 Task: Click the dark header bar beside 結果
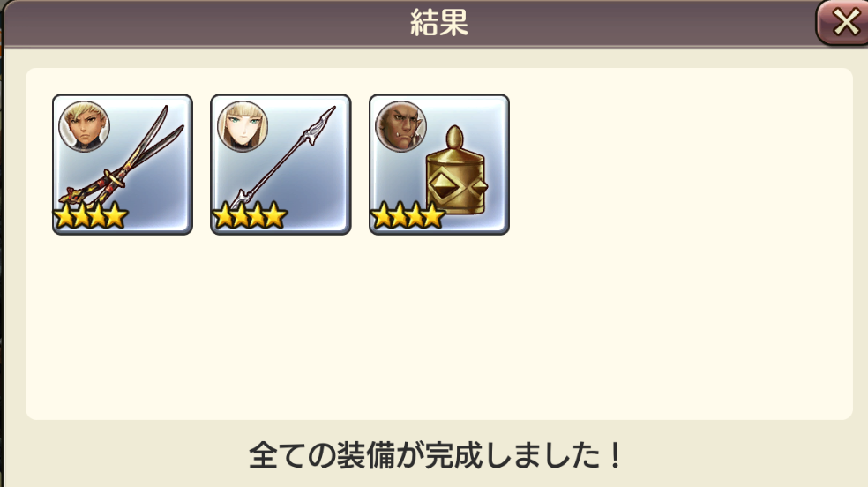point(221,23)
